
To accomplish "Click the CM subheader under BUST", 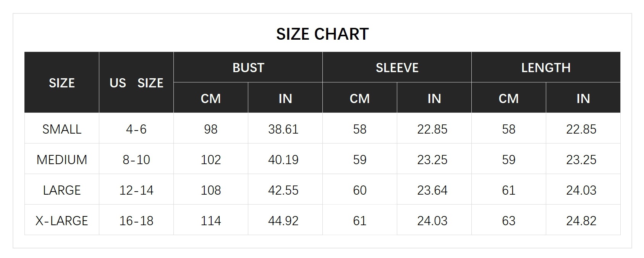I will pos(210,98).
